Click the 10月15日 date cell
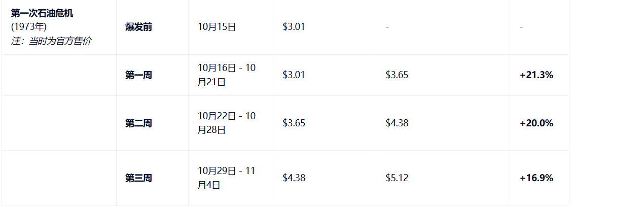 tap(217, 27)
